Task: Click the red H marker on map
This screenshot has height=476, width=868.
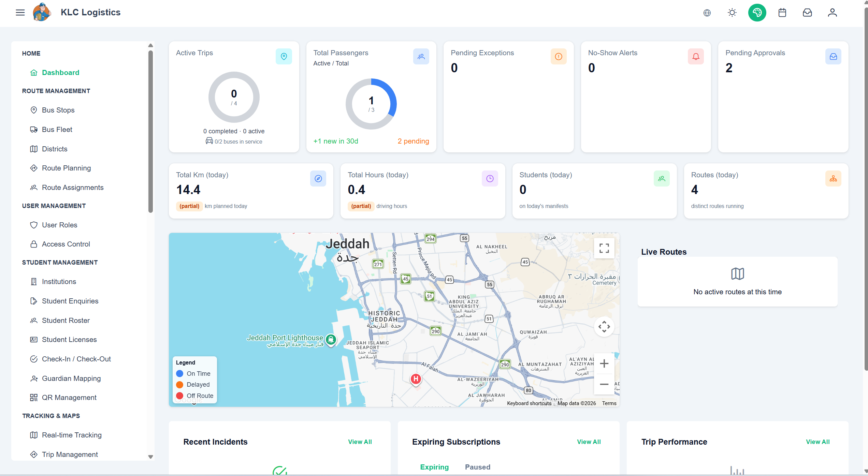Action: pos(416,379)
